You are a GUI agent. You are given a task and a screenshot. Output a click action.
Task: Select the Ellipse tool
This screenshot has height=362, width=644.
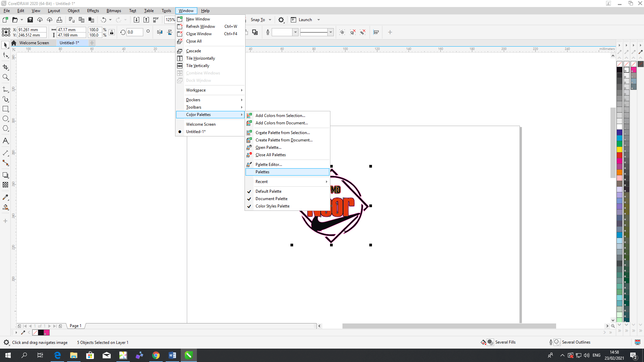click(x=5, y=119)
